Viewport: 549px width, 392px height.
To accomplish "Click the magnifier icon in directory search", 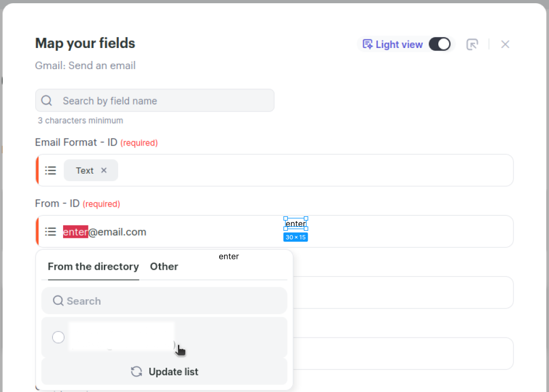I will coord(58,301).
